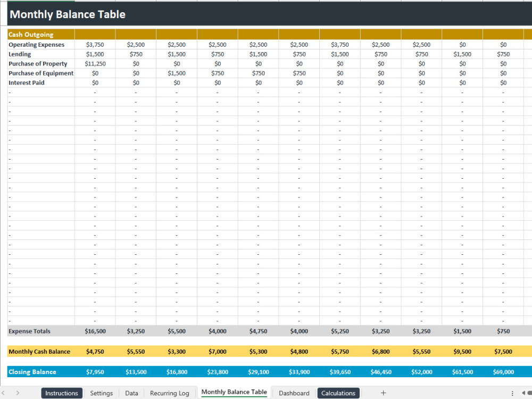Switch to the Settings sheet tab

point(101,393)
